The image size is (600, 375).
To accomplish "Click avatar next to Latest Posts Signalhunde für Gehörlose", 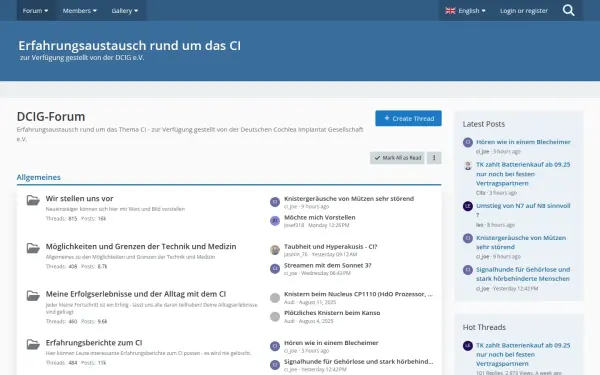I will 468,270.
